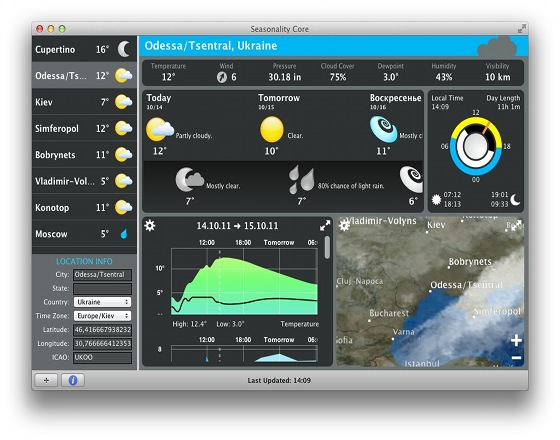Click the Latitude input field

pyautogui.click(x=102, y=330)
